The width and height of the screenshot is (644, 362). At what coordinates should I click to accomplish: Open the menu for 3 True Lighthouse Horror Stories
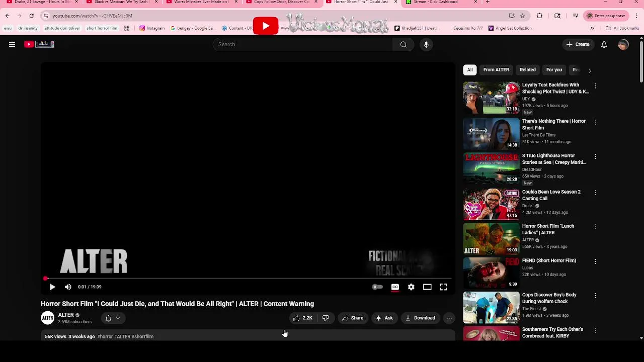click(595, 157)
